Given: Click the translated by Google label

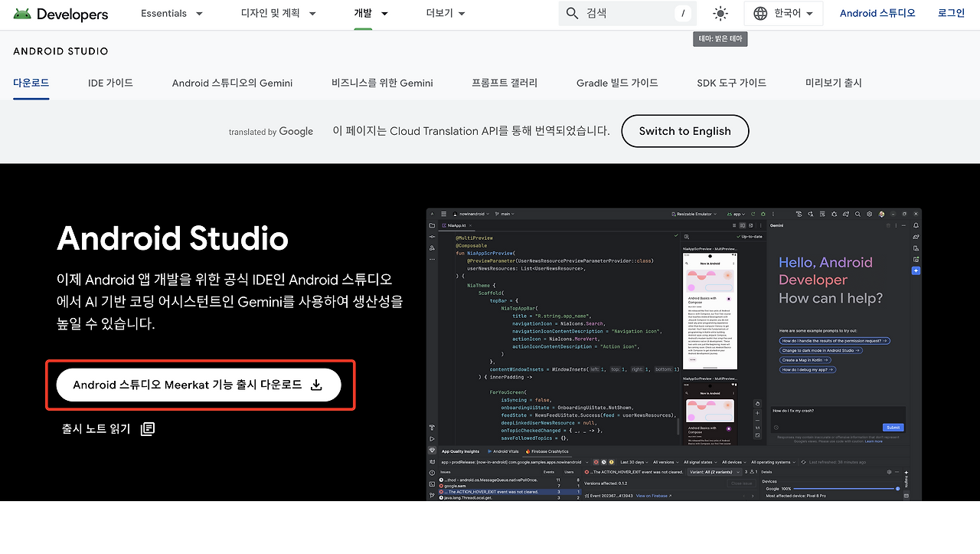Looking at the screenshot, I should point(271,132).
